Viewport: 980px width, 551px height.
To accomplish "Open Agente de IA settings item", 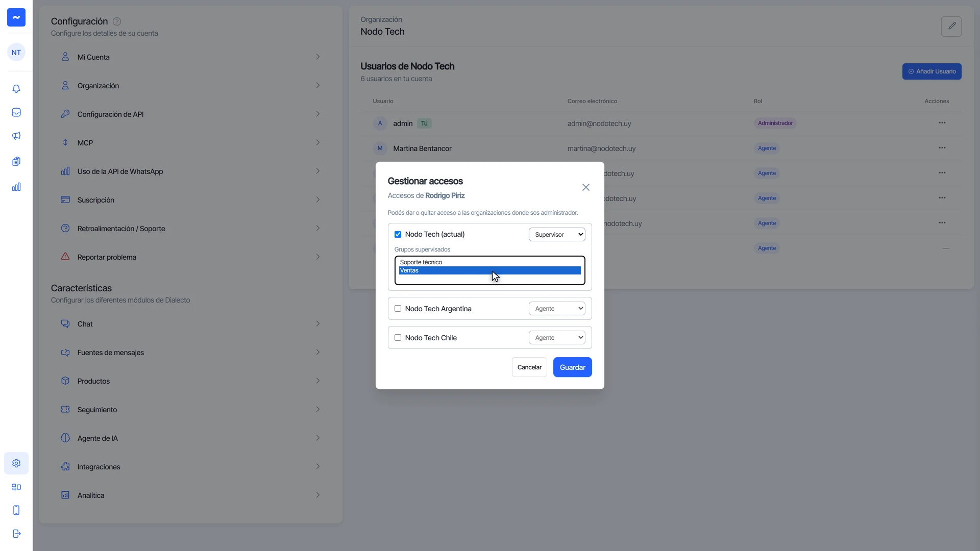I will click(x=190, y=438).
